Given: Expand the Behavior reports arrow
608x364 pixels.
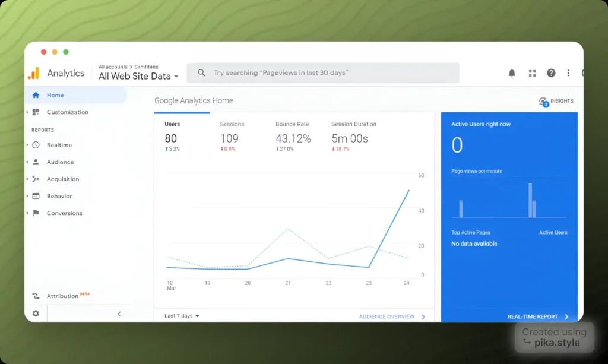Looking at the screenshot, I should click(x=27, y=196).
